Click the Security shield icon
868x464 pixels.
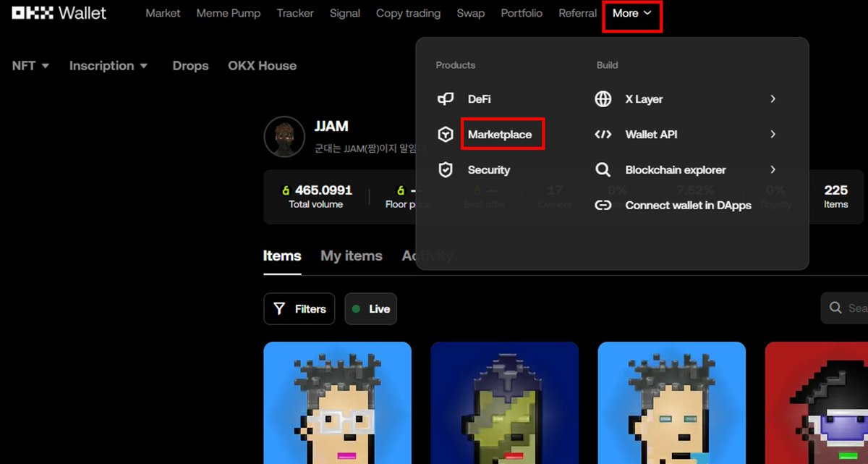click(446, 170)
